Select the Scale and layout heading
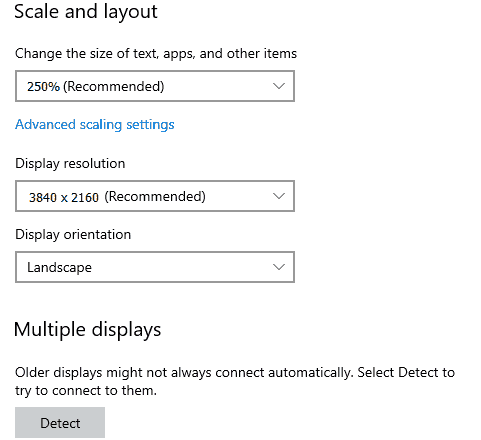481x440 pixels. click(86, 12)
